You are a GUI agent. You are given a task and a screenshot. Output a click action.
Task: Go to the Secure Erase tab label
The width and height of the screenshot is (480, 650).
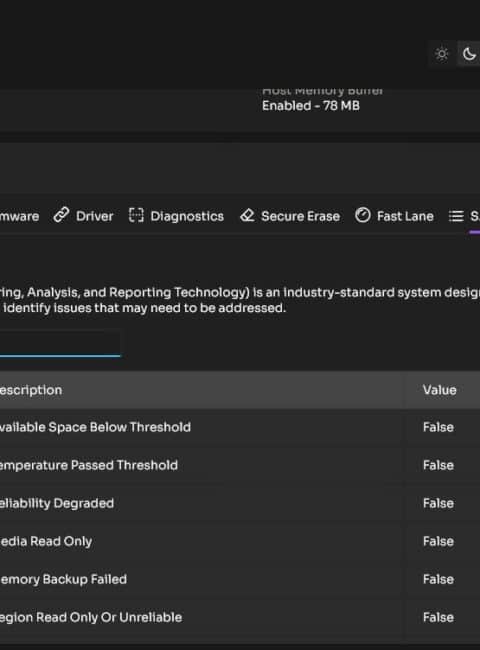301,216
